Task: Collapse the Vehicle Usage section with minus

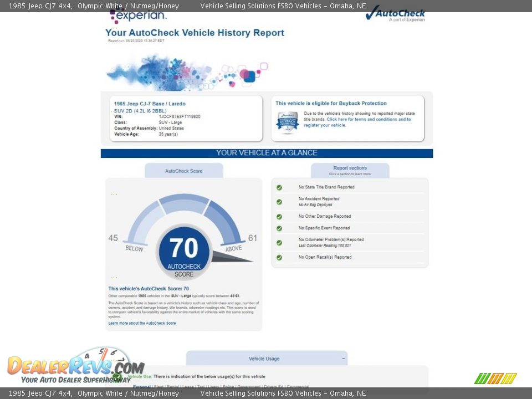Action: click(x=344, y=359)
